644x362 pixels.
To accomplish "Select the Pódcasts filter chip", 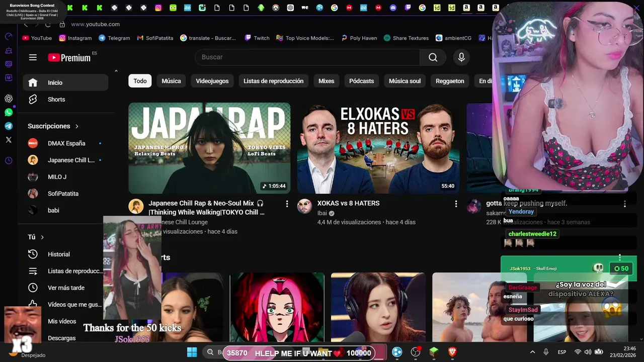I will click(x=362, y=81).
